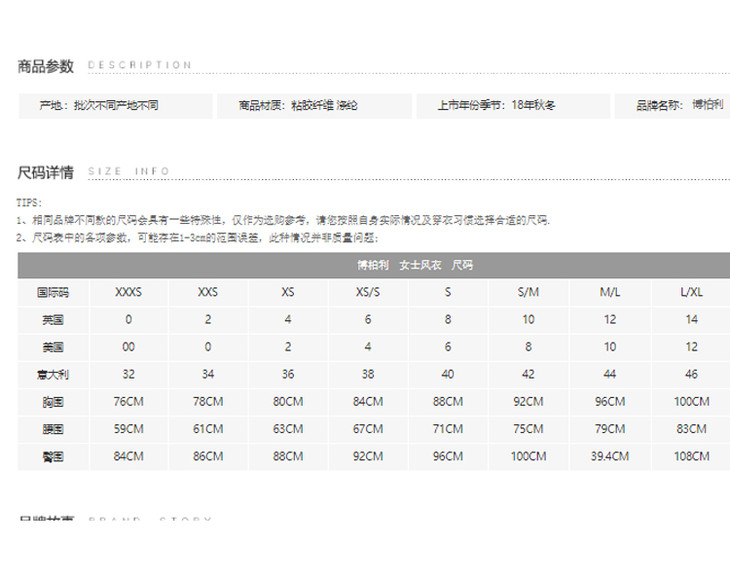Select the 商品材质 parameter cell

[312, 105]
